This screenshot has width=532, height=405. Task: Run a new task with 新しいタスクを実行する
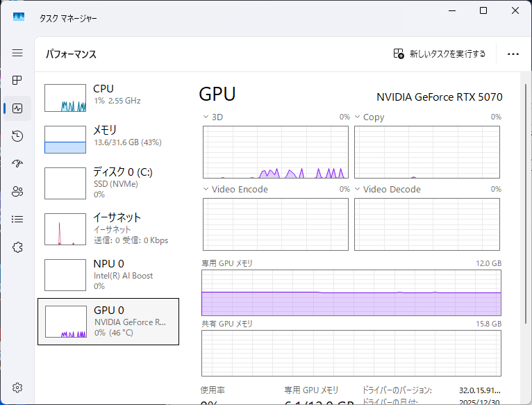[440, 53]
